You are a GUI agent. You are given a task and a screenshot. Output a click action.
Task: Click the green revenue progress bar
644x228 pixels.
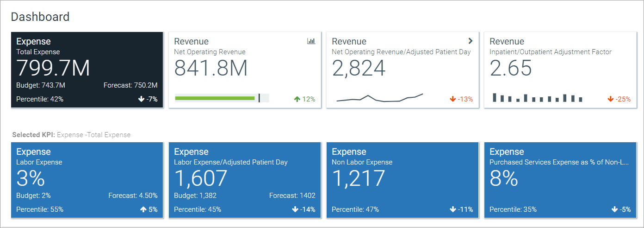(x=215, y=98)
